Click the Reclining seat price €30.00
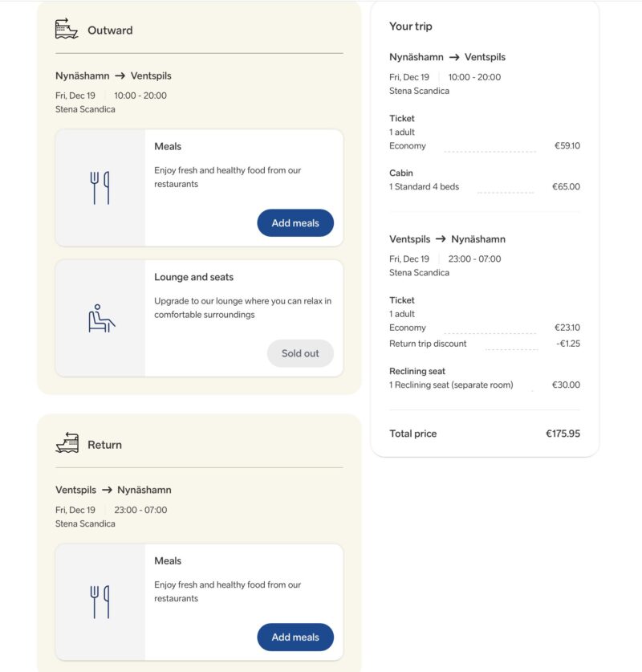642x672 pixels. point(566,385)
